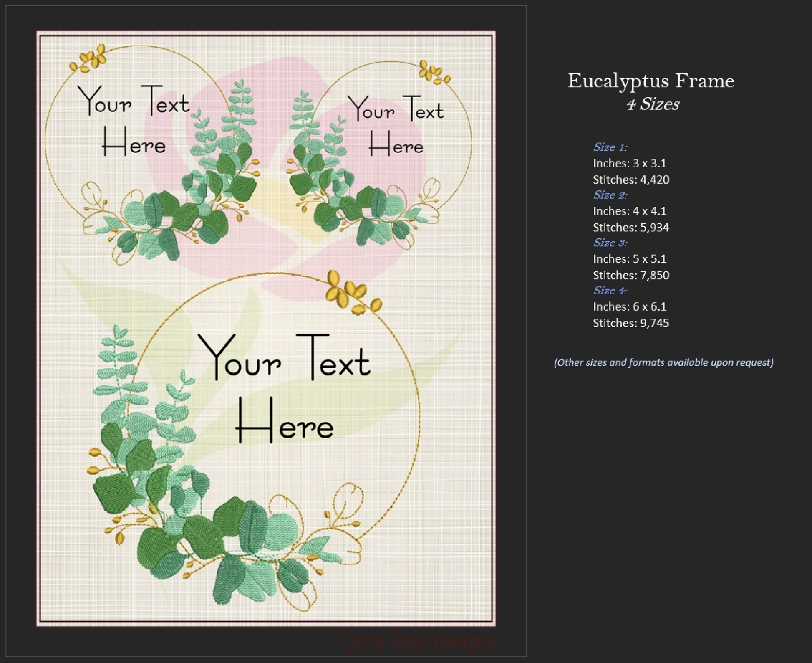
Task: Select the Size 1 heading
Action: click(x=610, y=147)
